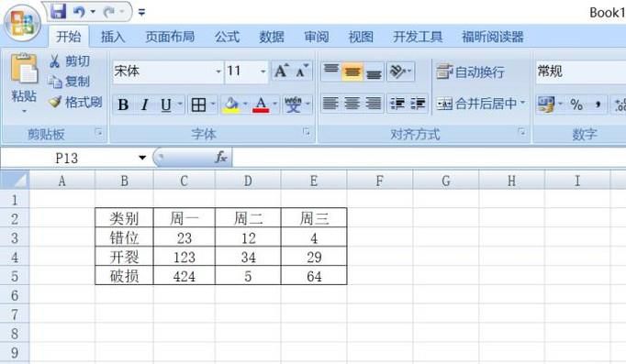Align text right
The height and width of the screenshot is (364, 626).
[x=374, y=104]
